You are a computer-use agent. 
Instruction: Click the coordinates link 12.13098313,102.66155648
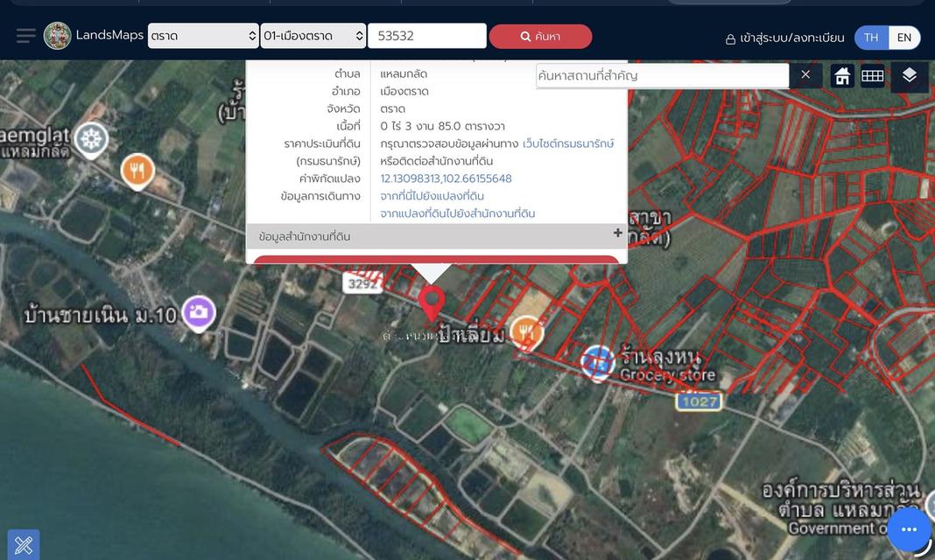(446, 178)
